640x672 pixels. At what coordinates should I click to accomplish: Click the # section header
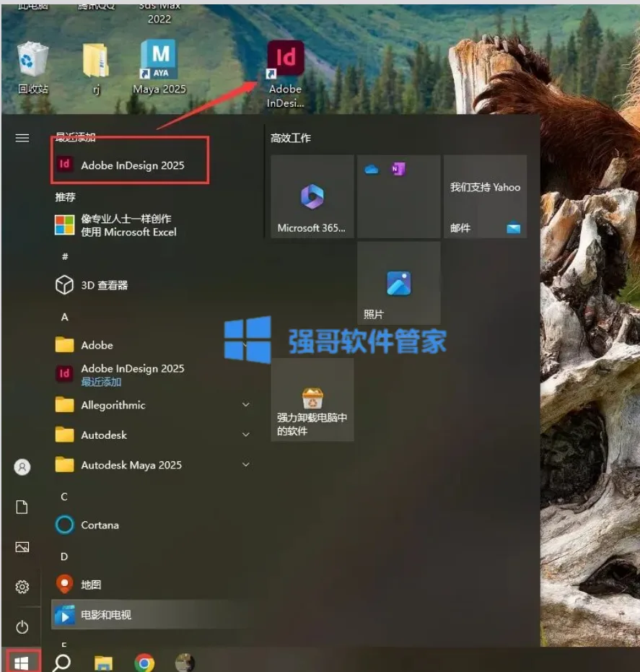click(x=65, y=256)
